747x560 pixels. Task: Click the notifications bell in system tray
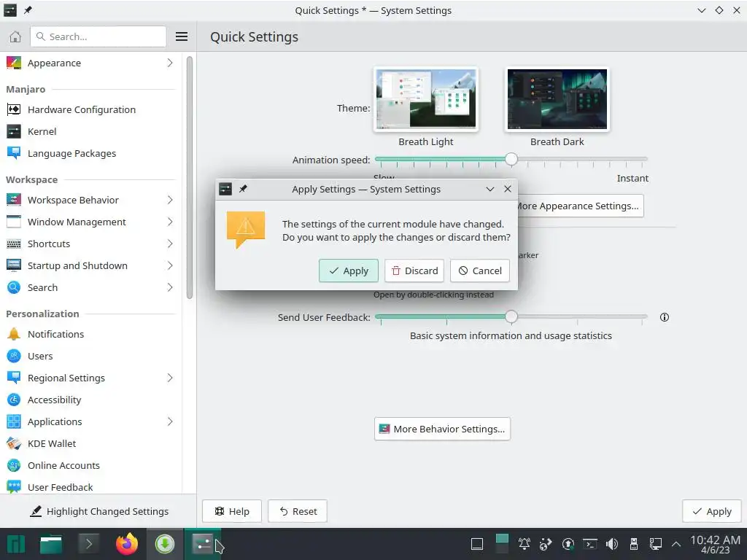(524, 544)
